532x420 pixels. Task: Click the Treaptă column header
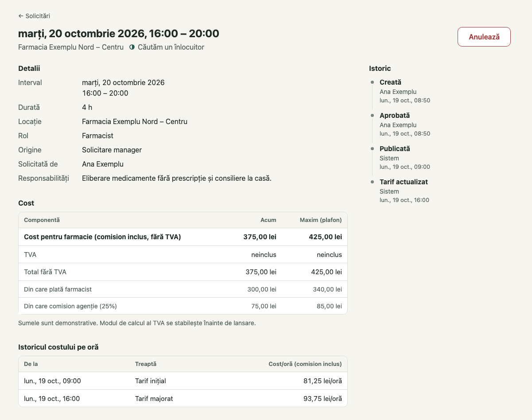[x=146, y=364]
